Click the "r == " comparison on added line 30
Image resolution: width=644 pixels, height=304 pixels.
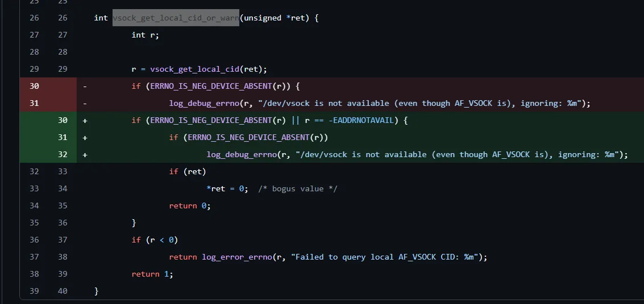(x=314, y=121)
